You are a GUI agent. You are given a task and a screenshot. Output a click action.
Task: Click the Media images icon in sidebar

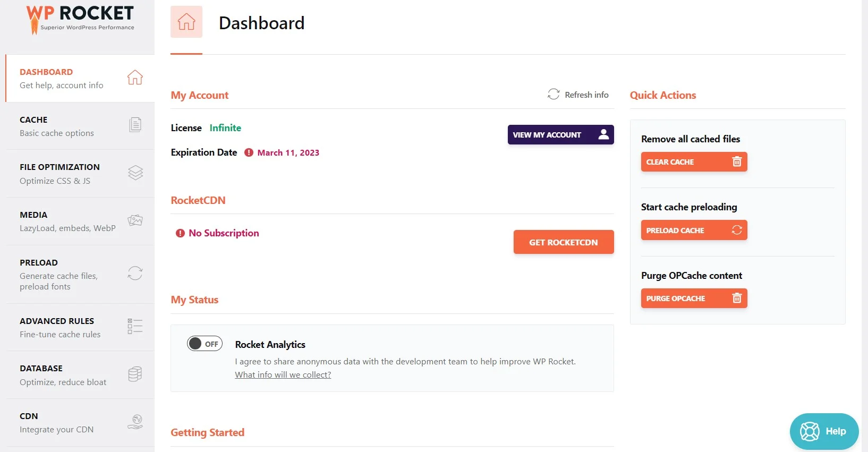[135, 220]
